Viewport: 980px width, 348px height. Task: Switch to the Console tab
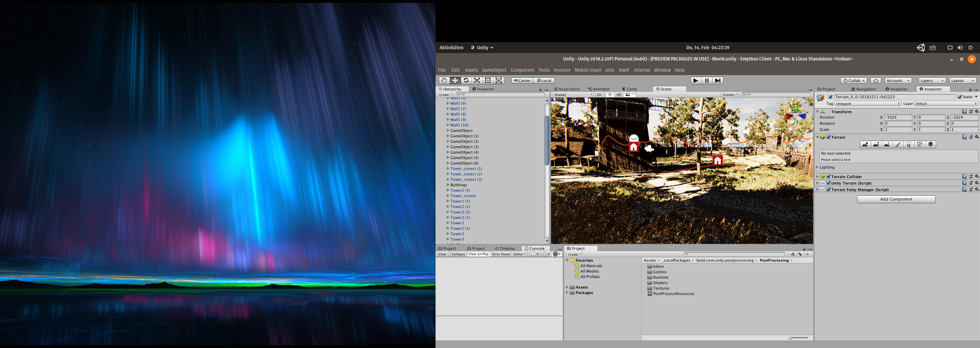pos(535,248)
